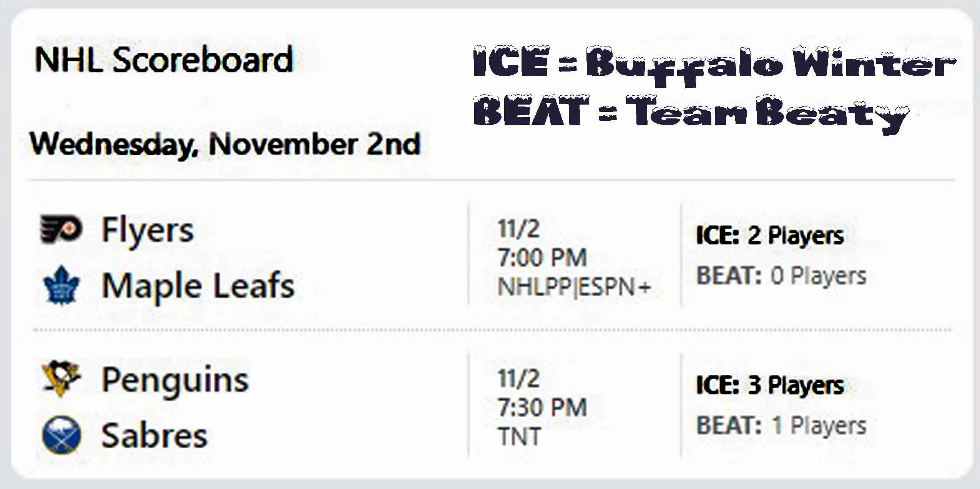Screen dimensions: 980x489
Task: Click ICE: 2 Players for Flyers game
Action: [770, 235]
